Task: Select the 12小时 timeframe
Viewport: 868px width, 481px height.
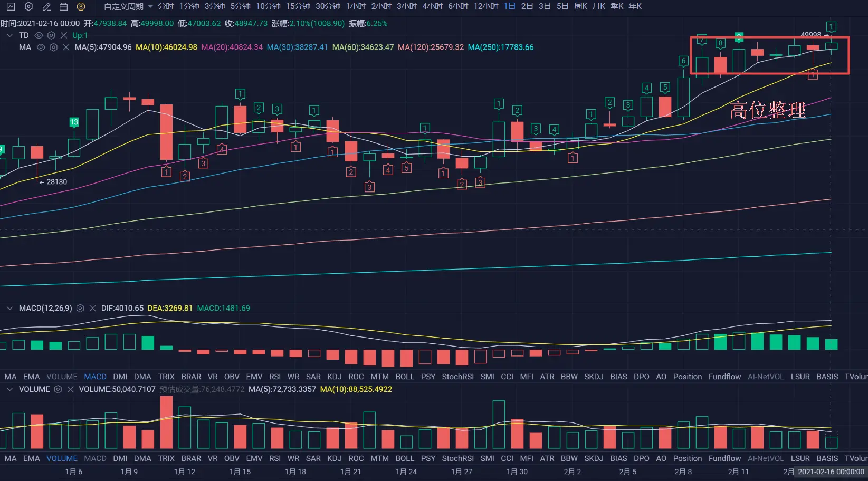Action: point(486,6)
